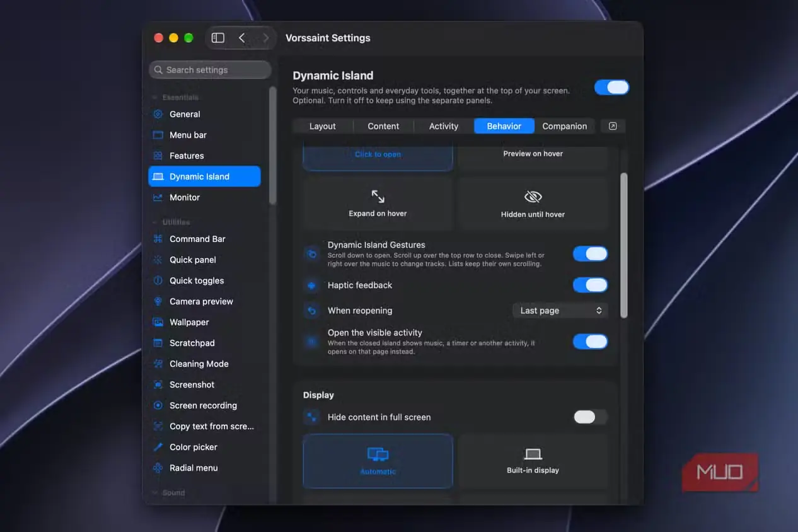Click the sidebar list scrollbar
Screen dimensions: 798x532
click(272, 146)
